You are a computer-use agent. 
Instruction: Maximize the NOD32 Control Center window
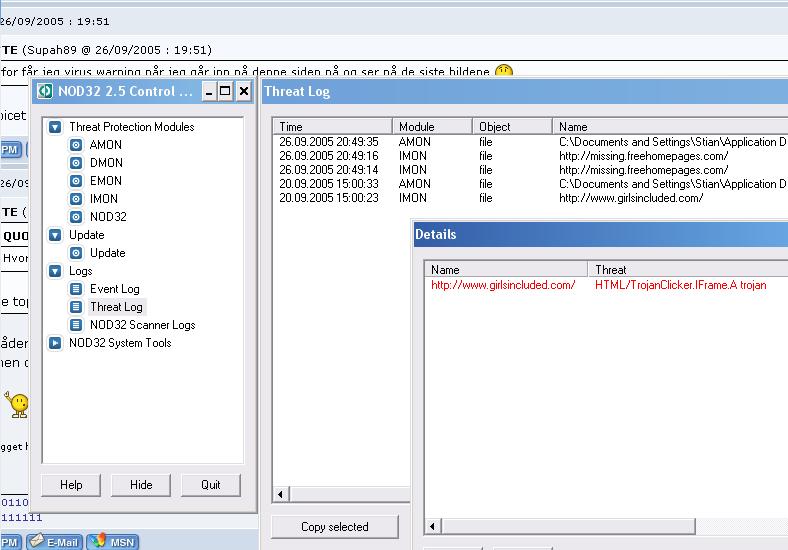[x=225, y=91]
